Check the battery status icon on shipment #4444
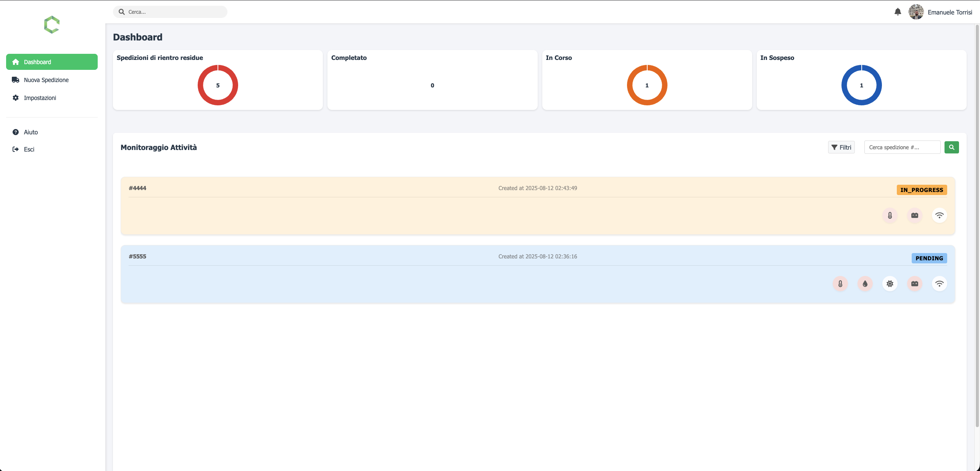The image size is (980, 471). (x=914, y=215)
